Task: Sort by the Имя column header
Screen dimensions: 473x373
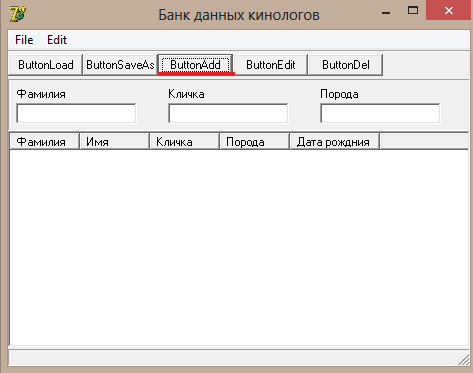Action: pos(114,142)
